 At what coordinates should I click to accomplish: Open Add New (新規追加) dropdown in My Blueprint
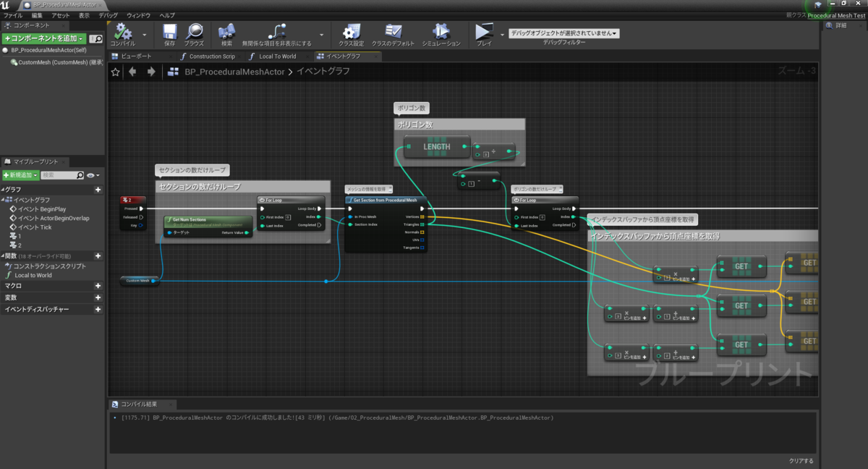tap(20, 175)
